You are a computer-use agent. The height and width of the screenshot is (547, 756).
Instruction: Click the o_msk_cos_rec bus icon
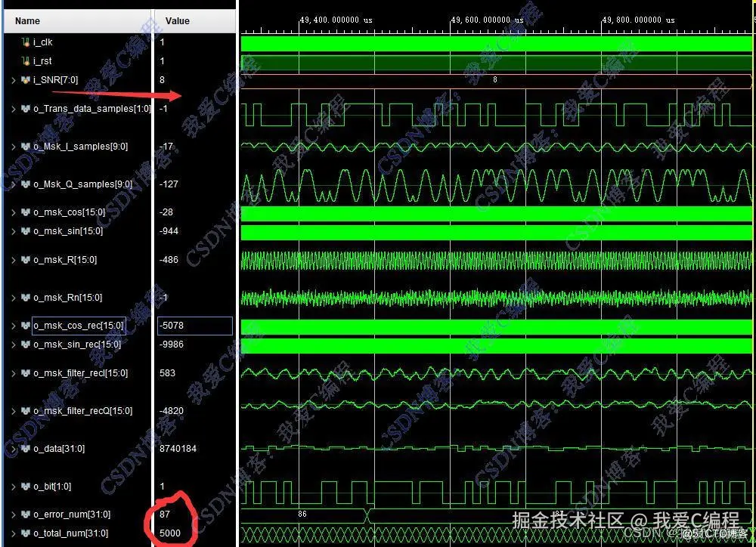26,326
